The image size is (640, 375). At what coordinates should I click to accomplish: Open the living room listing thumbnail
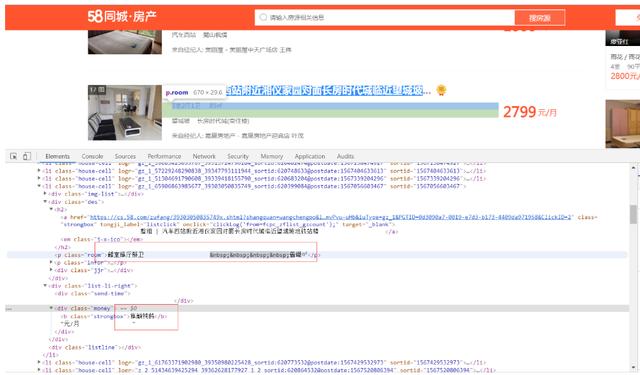[125, 113]
